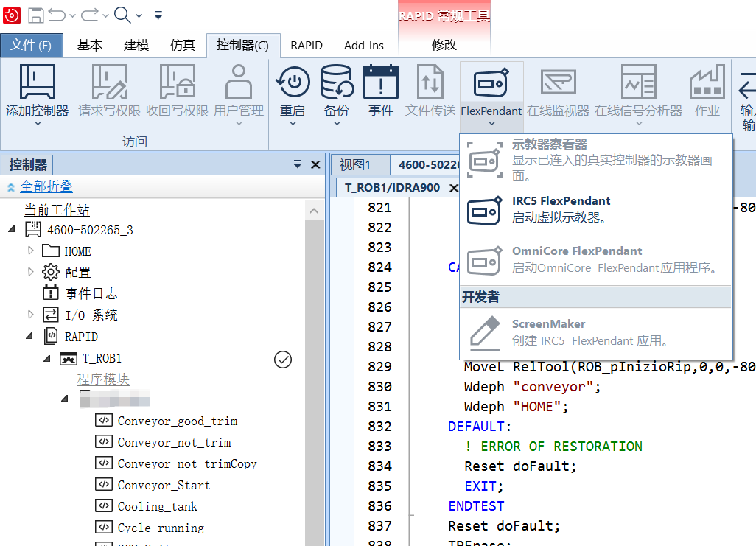Click the Undo arrow icon
This screenshot has height=546, width=756.
click(x=57, y=15)
